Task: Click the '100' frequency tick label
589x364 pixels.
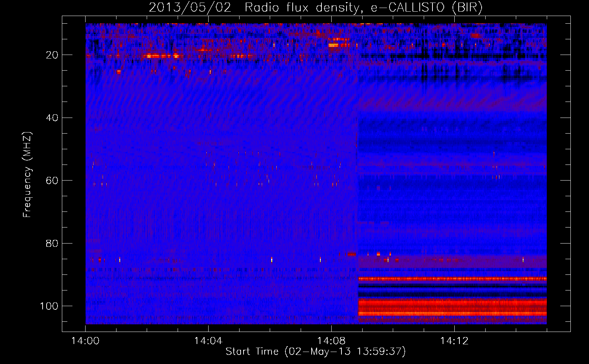Action: click(x=49, y=306)
